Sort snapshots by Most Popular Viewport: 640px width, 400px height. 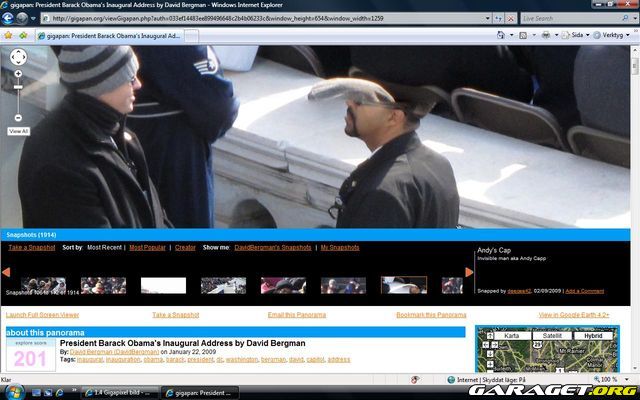(x=148, y=246)
